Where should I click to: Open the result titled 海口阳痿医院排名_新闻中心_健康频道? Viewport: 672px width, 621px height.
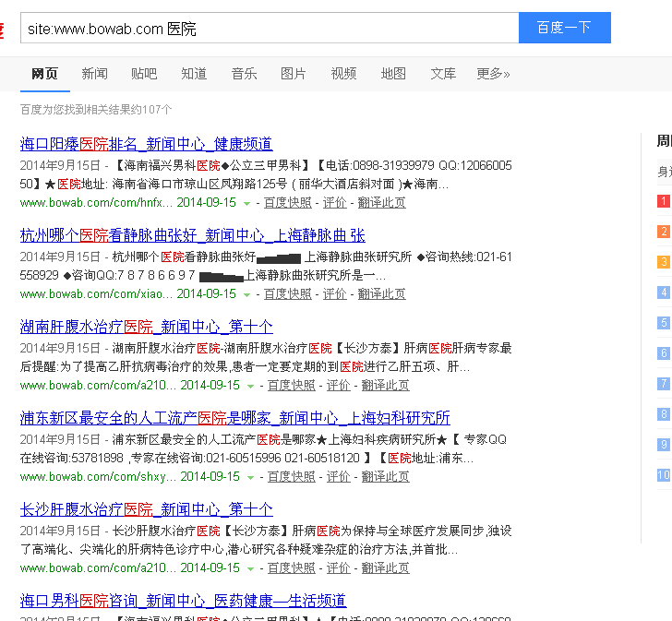[146, 144]
